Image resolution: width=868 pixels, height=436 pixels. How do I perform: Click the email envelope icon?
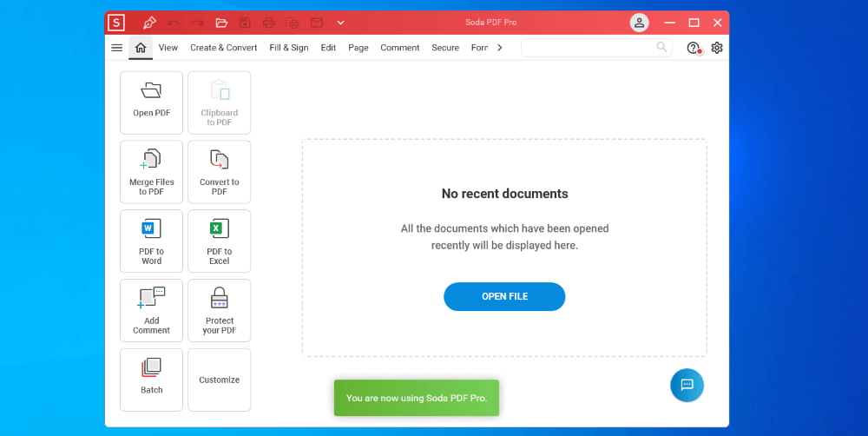[317, 23]
